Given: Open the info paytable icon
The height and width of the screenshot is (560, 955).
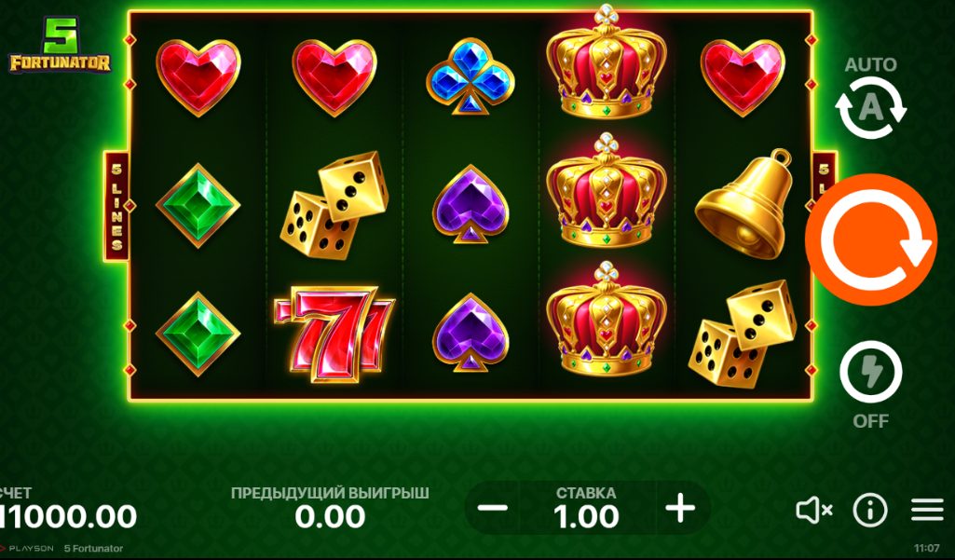Looking at the screenshot, I should [869, 510].
